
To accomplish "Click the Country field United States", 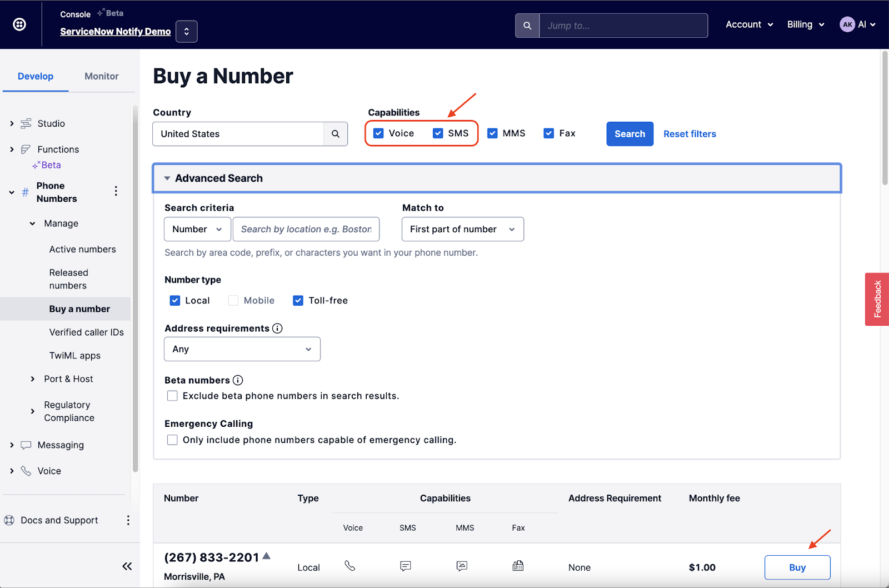I will coord(238,134).
